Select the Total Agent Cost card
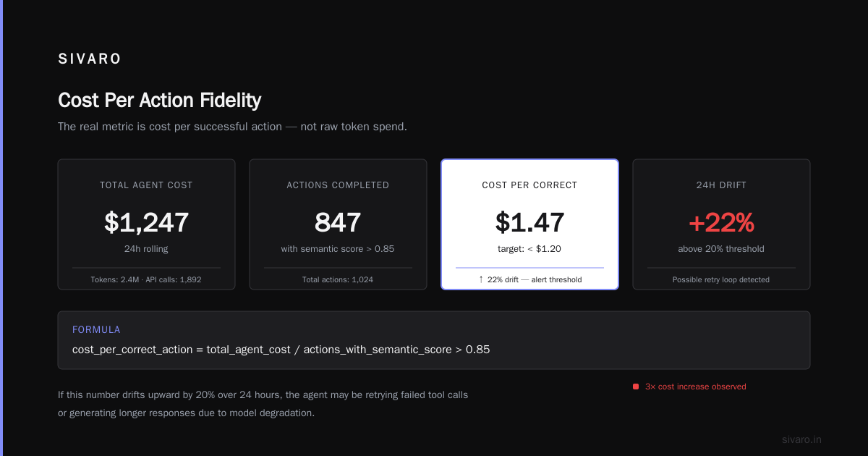Screen dimensions: 868x456 pyautogui.click(x=146, y=224)
